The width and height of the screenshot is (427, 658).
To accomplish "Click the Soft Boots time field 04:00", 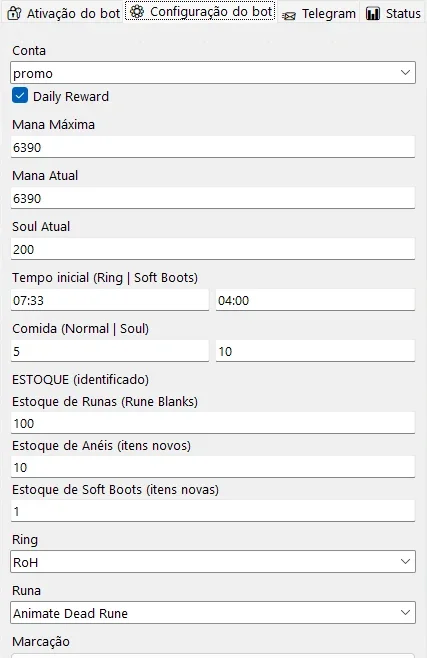I will click(315, 300).
